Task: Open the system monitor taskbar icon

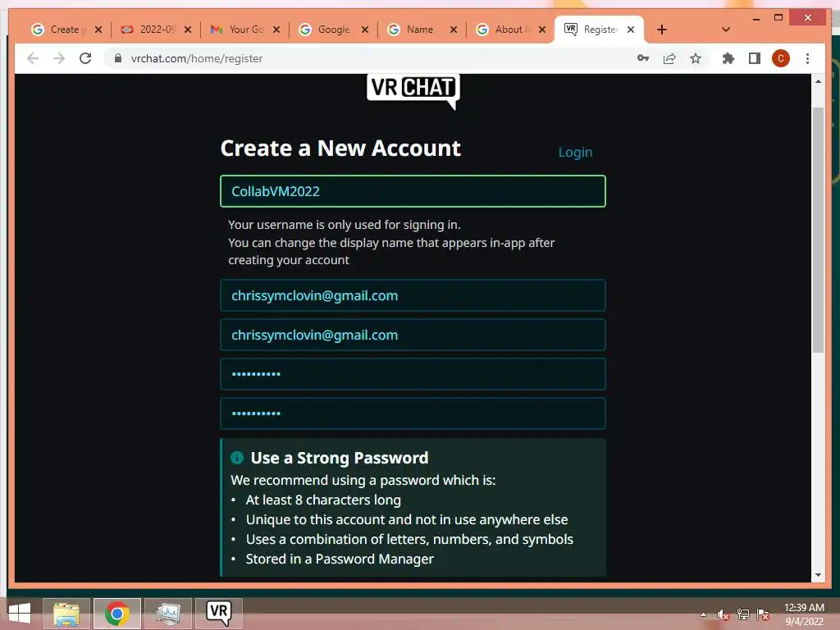Action: pos(167,614)
